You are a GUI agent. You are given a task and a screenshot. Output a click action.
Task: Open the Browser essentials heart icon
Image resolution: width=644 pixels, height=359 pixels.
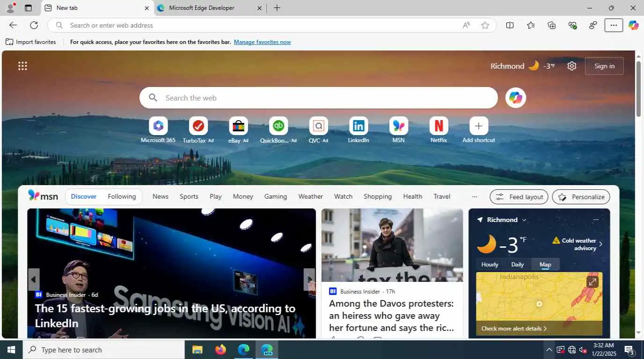click(x=572, y=25)
